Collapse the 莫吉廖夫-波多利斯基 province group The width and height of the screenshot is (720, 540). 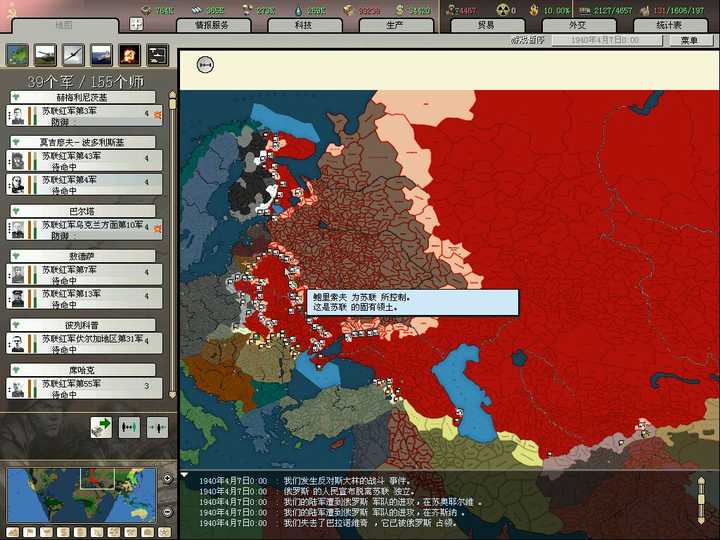(x=16, y=142)
